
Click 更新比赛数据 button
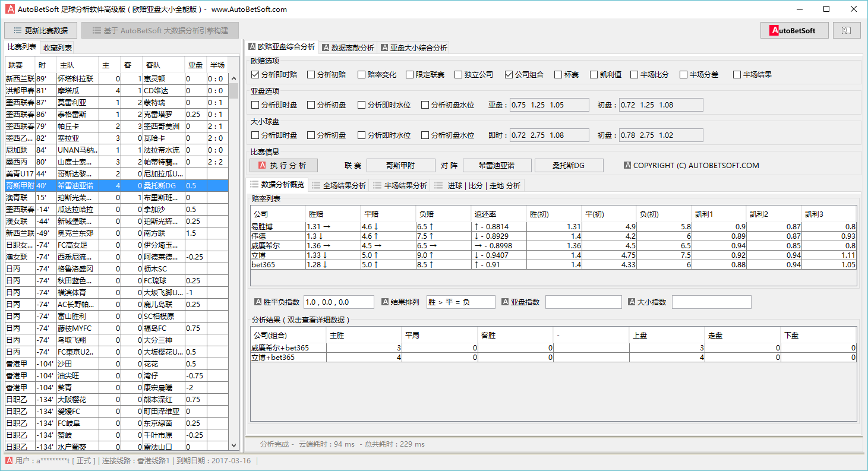pyautogui.click(x=41, y=30)
